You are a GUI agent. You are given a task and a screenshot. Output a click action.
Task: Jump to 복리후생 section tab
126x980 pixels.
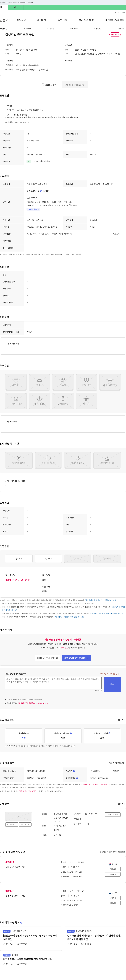(x=74, y=28)
